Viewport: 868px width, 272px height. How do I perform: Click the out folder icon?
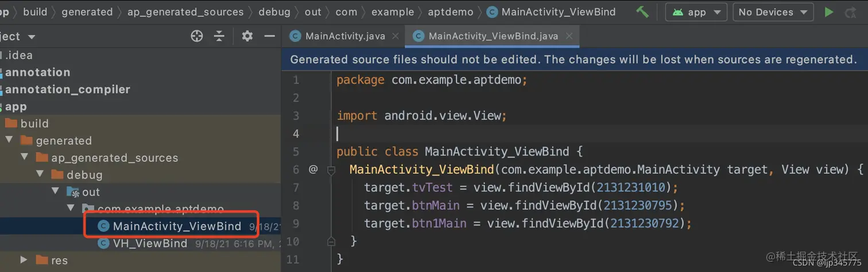coord(73,192)
